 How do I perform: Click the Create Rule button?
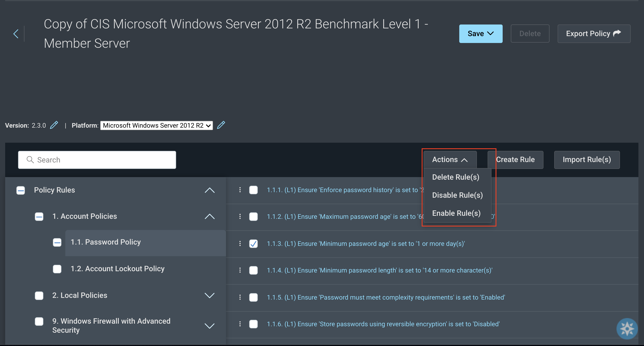point(516,159)
